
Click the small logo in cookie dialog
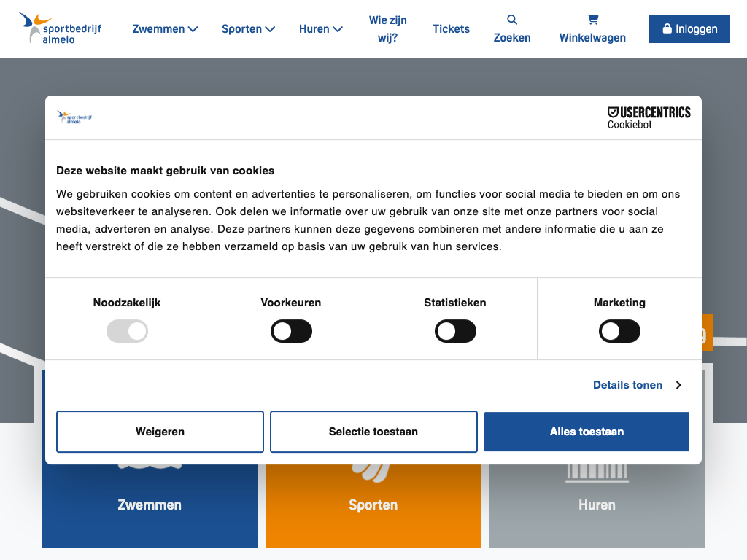pyautogui.click(x=74, y=117)
